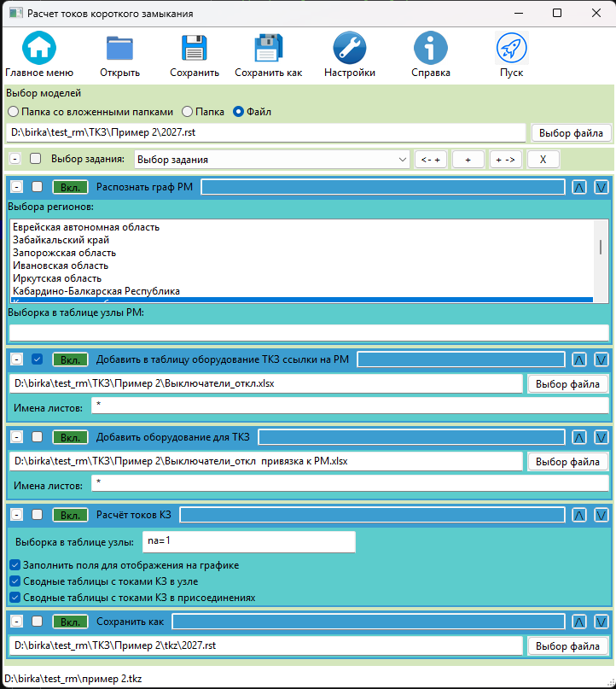The image size is (616, 689).
Task: Click the Сохранить как icon
Action: (269, 48)
